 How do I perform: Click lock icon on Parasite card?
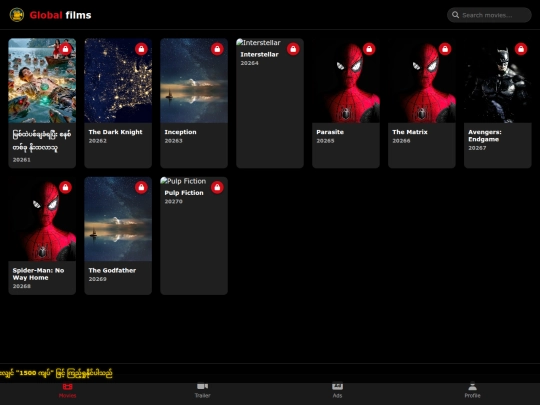(x=369, y=49)
